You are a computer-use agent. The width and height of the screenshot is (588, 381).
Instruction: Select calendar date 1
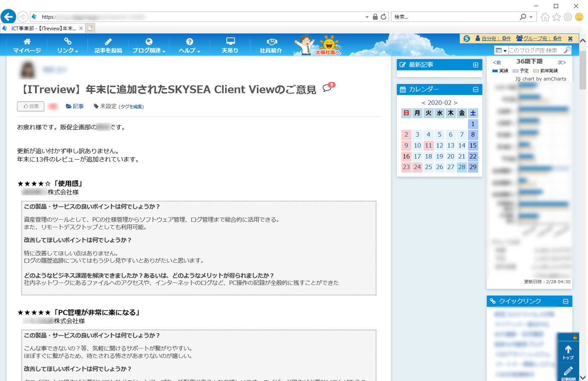point(473,124)
